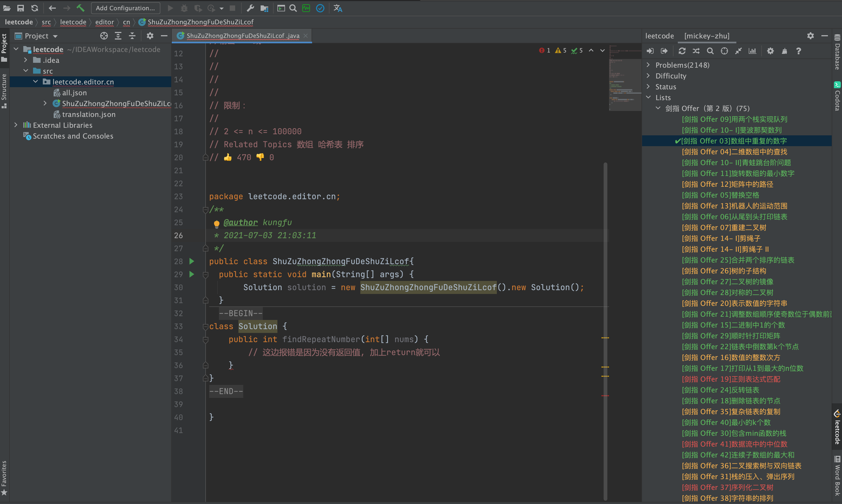This screenshot has width=842, height=504.
Task: Click the LeetCode refresh questions icon
Action: point(682,51)
